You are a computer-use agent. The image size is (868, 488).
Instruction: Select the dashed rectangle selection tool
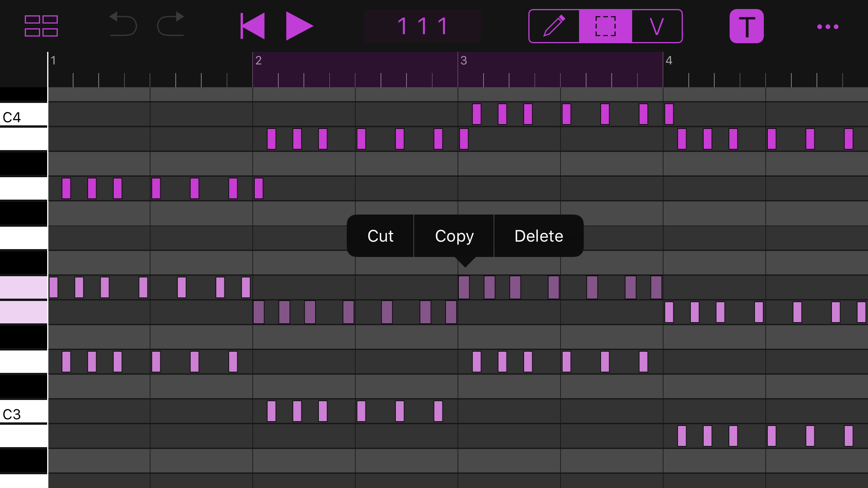coord(605,26)
